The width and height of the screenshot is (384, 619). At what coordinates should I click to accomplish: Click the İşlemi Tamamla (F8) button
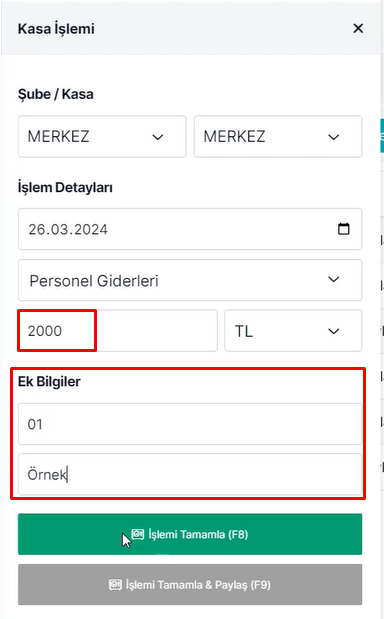(x=190, y=534)
